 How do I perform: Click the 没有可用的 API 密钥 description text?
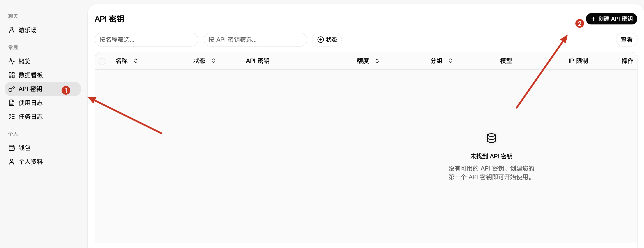click(x=491, y=173)
